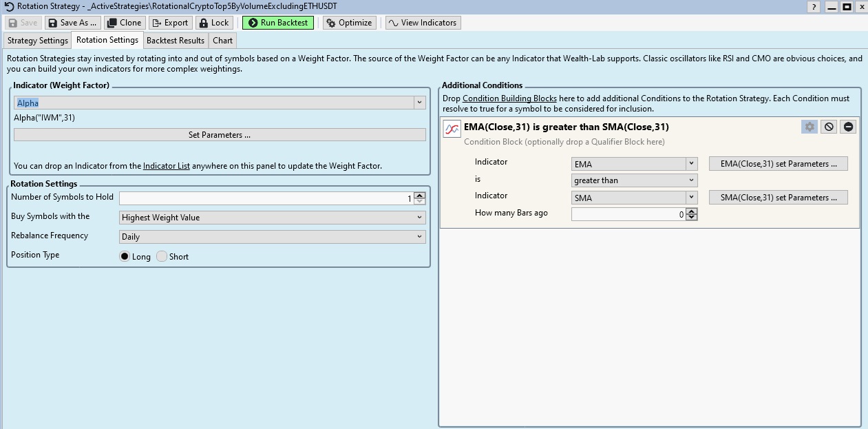Viewport: 868px width, 429px height.
Task: Click View Indicators in the toolbar
Action: pyautogui.click(x=423, y=23)
